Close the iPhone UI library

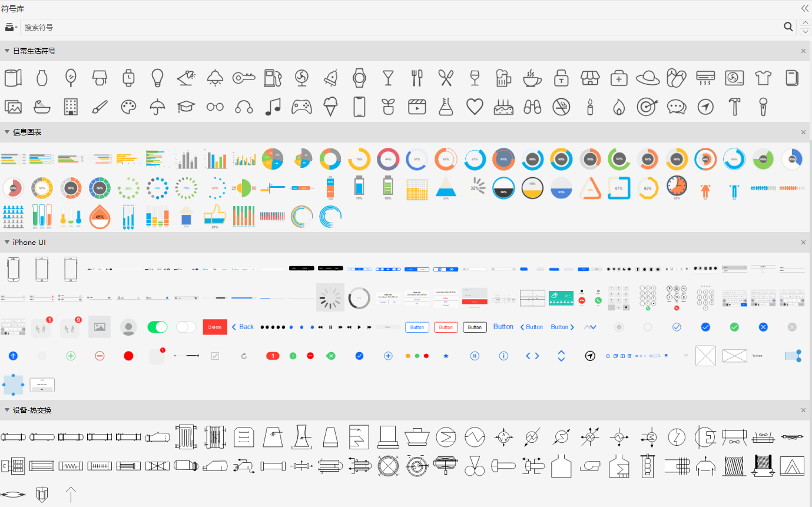(x=803, y=243)
